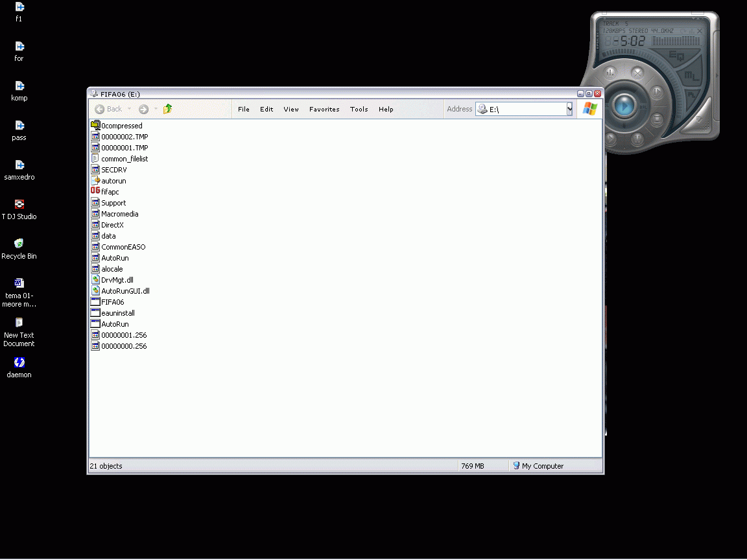The height and width of the screenshot is (560, 747).
Task: Open the Edit menu
Action: (267, 109)
